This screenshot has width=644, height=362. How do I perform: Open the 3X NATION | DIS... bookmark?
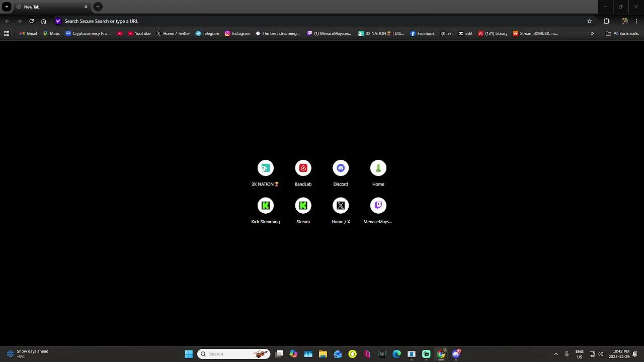coord(381,34)
